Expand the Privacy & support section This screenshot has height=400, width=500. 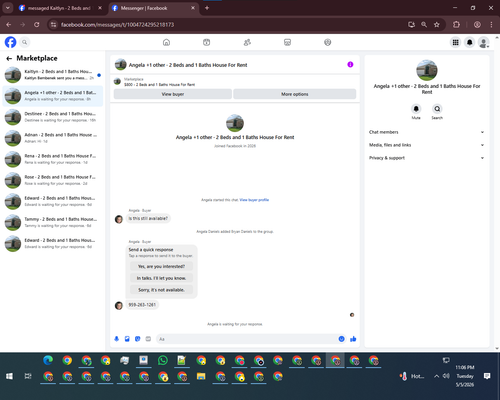pos(426,158)
